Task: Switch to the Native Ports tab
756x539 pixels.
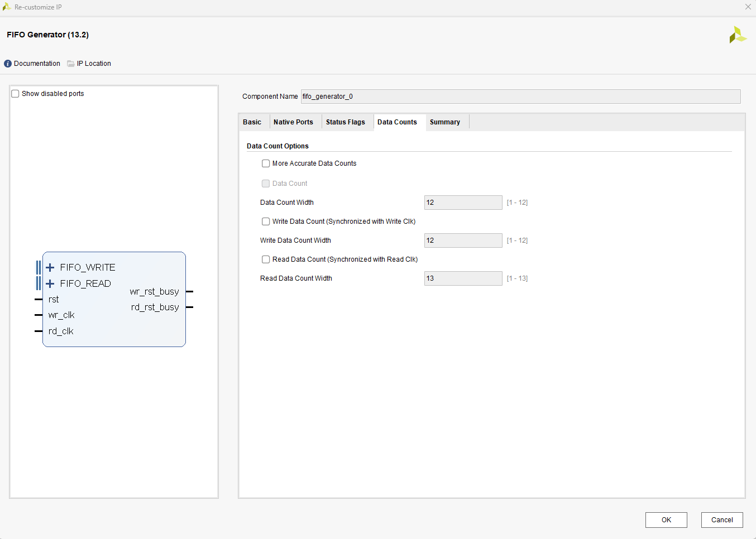Action: pos(294,122)
